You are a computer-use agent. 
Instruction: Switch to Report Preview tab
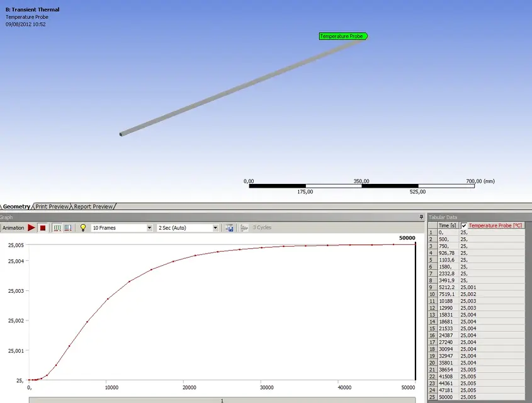pos(94,207)
